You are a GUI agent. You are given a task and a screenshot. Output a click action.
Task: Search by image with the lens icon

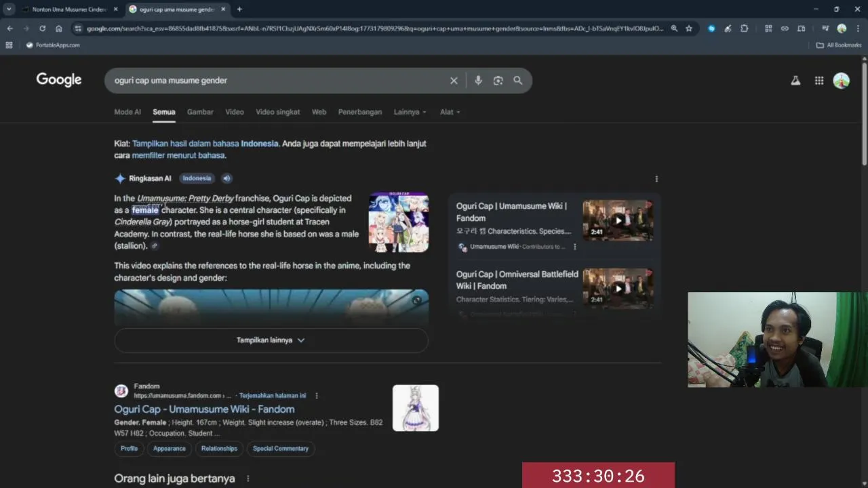pos(498,81)
